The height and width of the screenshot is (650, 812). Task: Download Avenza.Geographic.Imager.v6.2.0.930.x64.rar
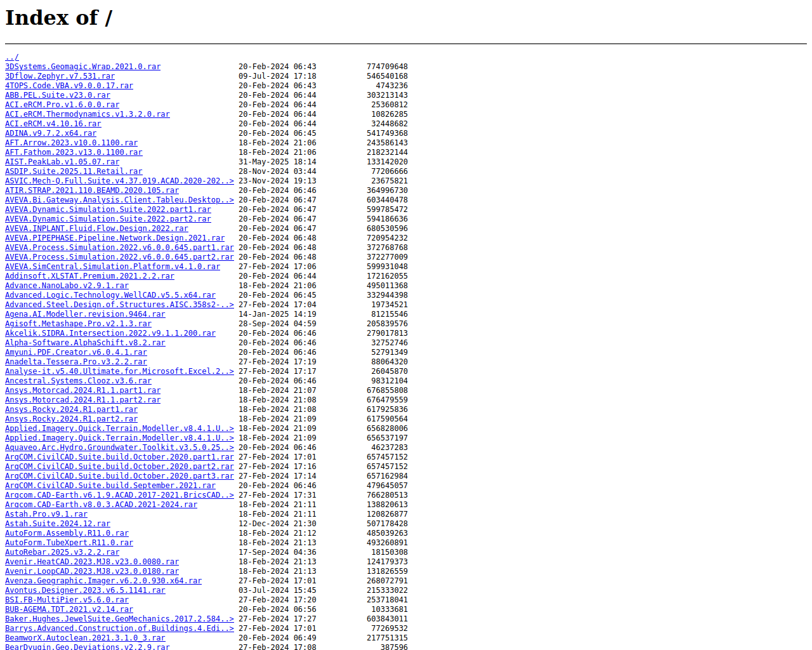pyautogui.click(x=103, y=581)
